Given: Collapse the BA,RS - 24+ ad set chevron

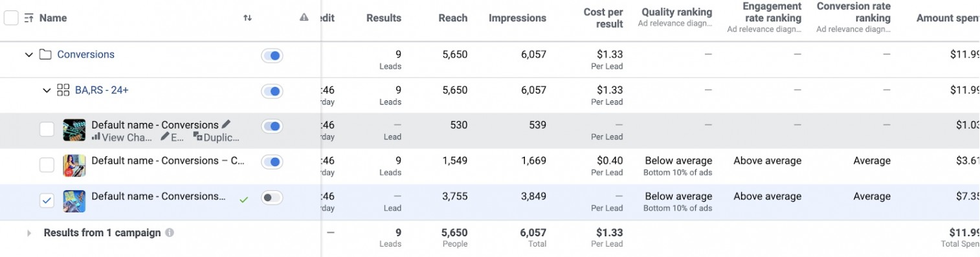Looking at the screenshot, I should click(x=47, y=91).
